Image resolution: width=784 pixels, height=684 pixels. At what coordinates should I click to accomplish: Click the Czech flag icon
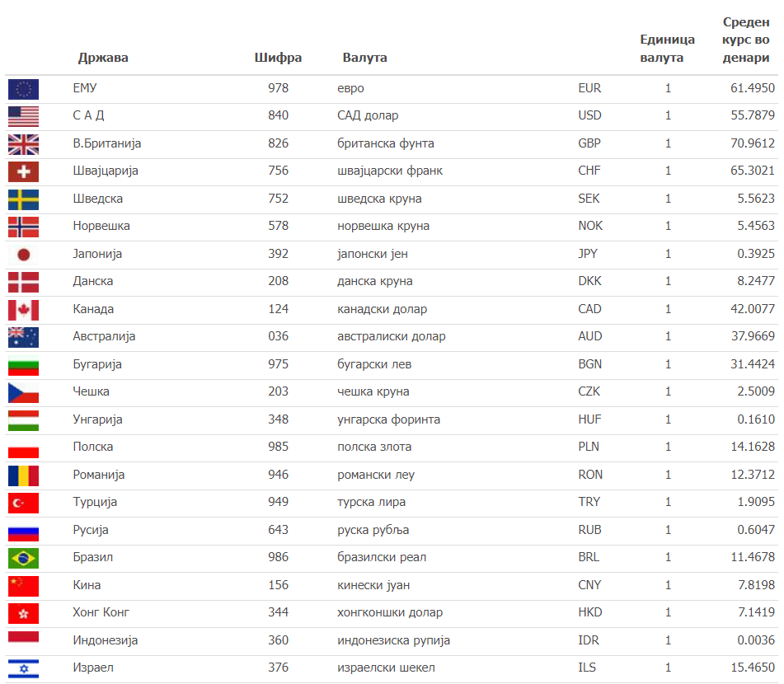tap(23, 391)
